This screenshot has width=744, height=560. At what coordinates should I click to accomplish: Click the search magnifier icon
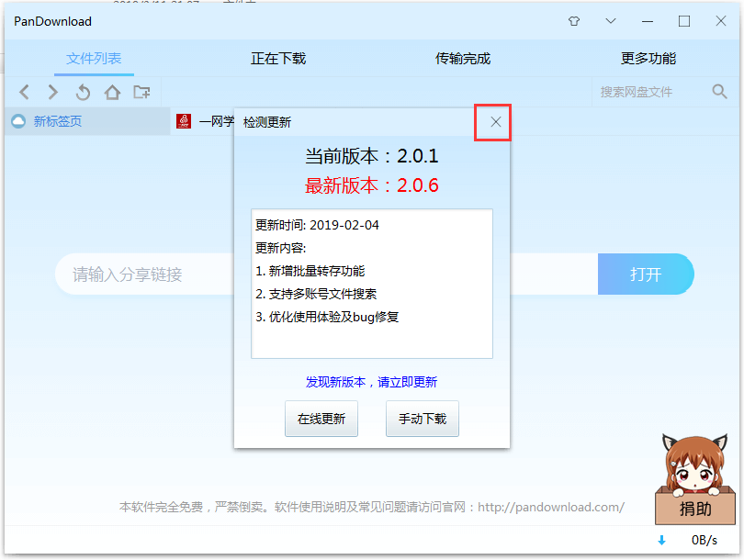click(719, 92)
